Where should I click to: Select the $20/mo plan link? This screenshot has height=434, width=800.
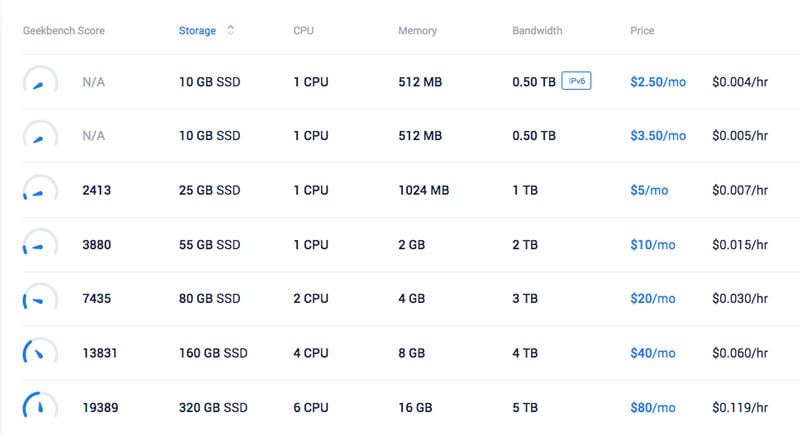point(653,298)
